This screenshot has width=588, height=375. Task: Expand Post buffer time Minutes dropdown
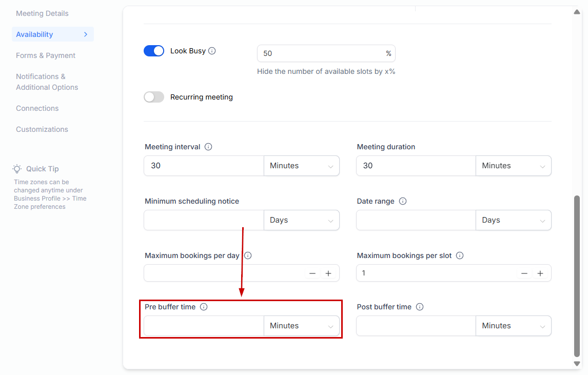click(513, 326)
